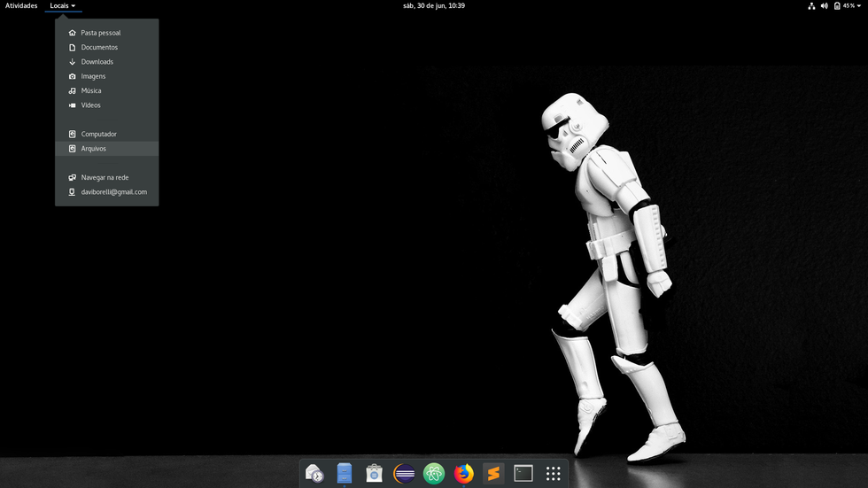Click the volume speaker icon in top bar

[x=825, y=6]
